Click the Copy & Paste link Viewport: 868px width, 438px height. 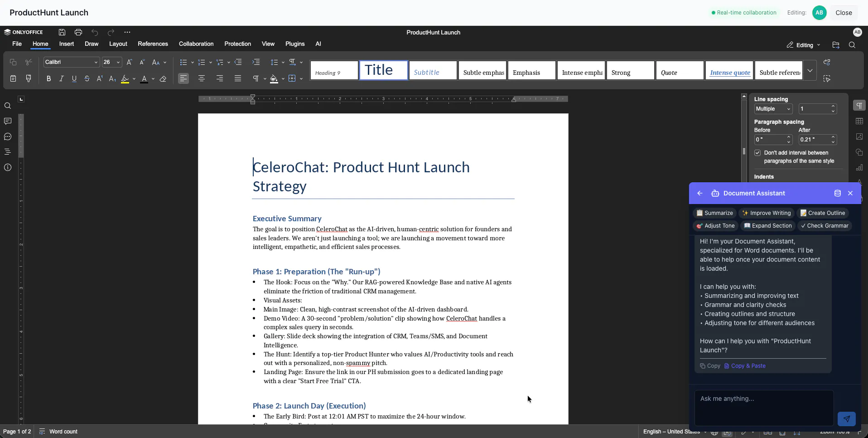click(x=745, y=366)
